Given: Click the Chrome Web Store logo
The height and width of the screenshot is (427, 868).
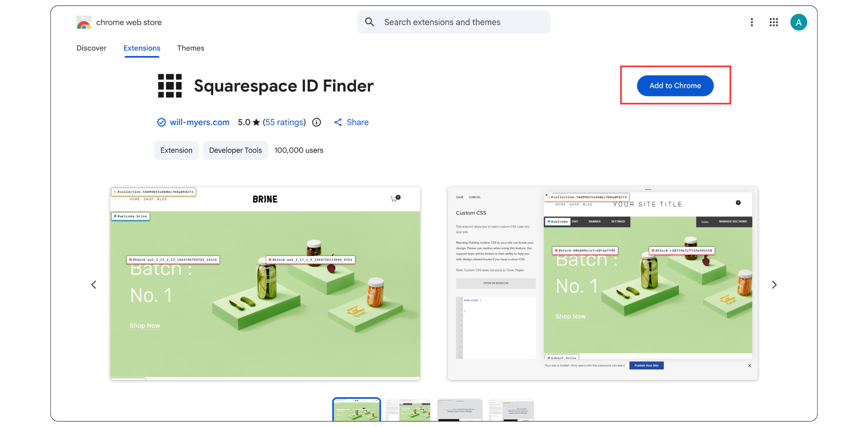Looking at the screenshot, I should coord(83,22).
